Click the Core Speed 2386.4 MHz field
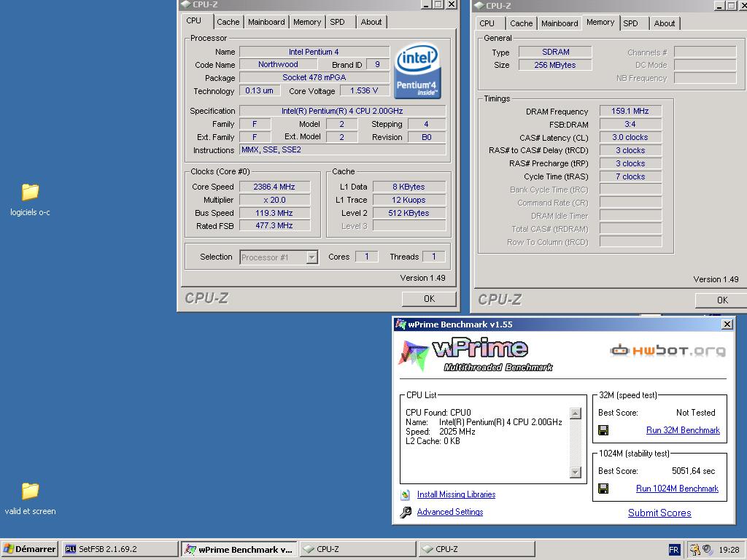747x560 pixels. [274, 187]
